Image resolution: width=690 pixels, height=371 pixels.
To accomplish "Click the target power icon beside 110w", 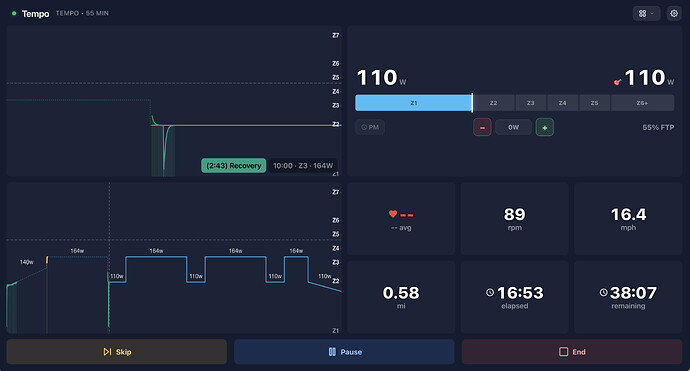I will 617,82.
